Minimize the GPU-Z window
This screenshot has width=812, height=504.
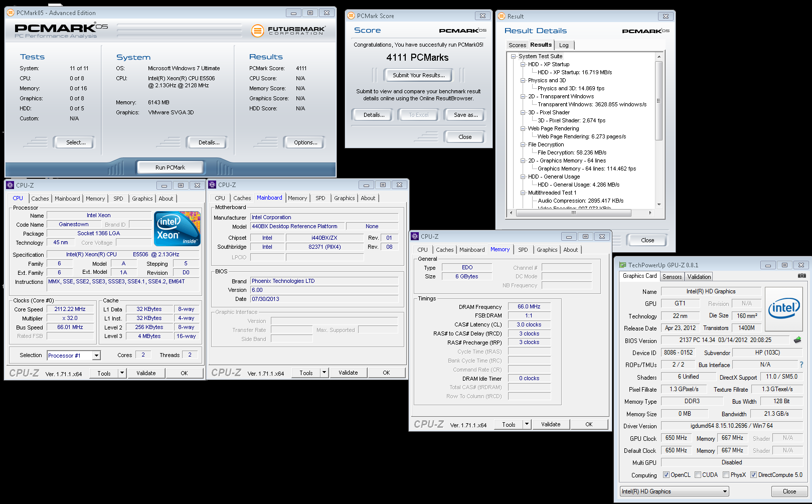[768, 265]
